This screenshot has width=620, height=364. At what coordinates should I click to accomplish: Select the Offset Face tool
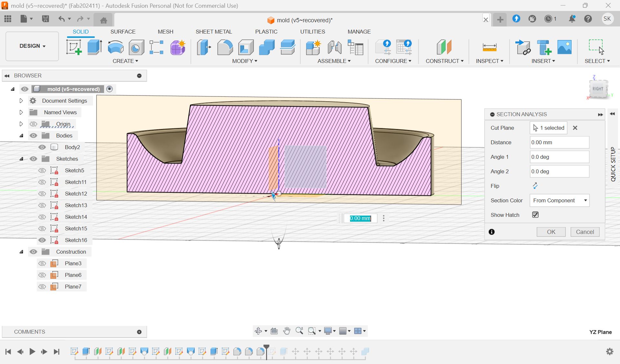[288, 47]
